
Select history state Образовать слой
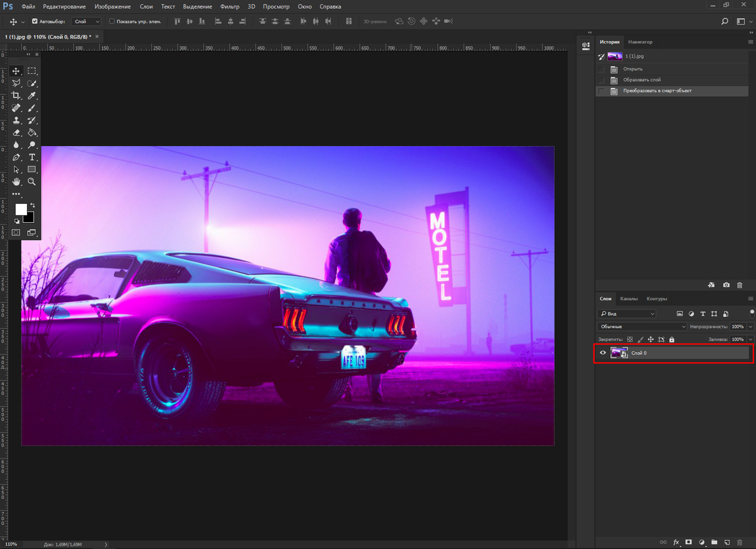(x=672, y=80)
